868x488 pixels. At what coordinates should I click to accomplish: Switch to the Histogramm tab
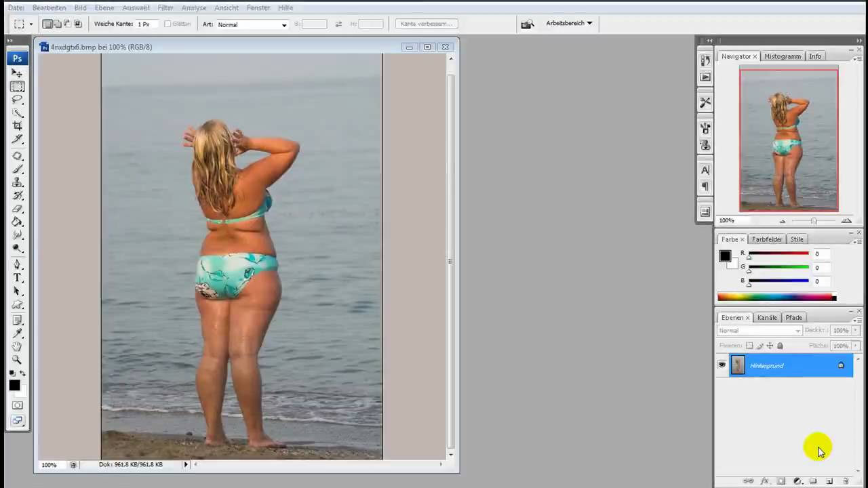pyautogui.click(x=783, y=56)
